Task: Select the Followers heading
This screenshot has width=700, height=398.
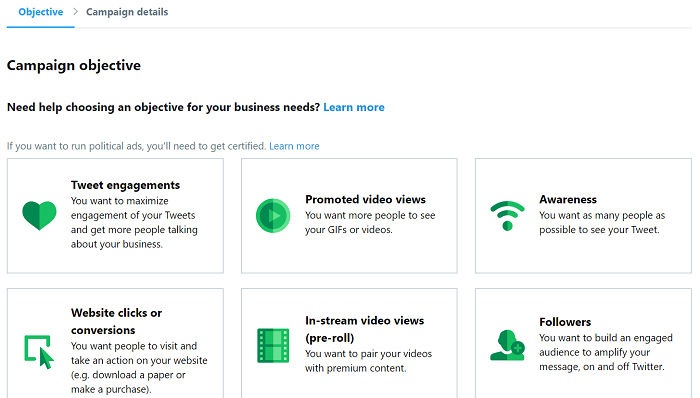Action: pyautogui.click(x=565, y=322)
